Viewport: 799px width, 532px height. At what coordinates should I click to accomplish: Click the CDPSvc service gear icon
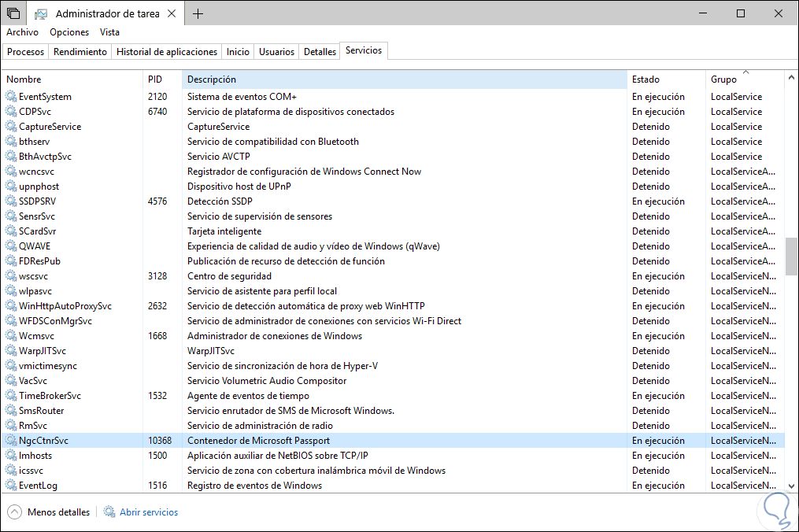[11, 111]
